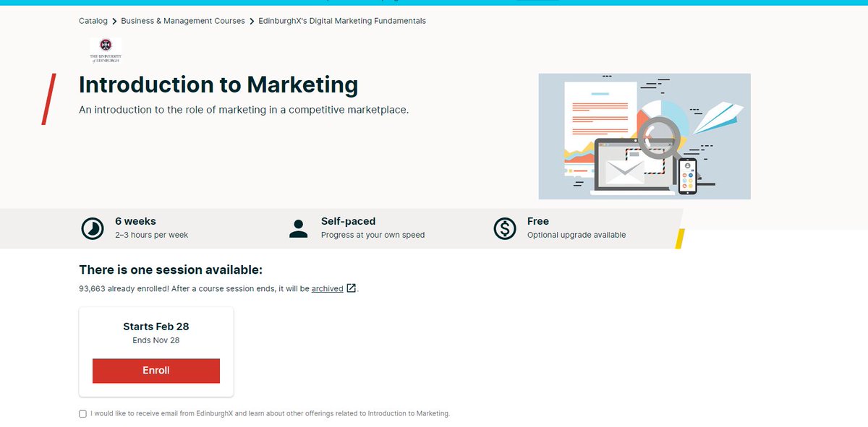Enable the EdinburghX email opt-in checkbox
868x427 pixels.
82,414
